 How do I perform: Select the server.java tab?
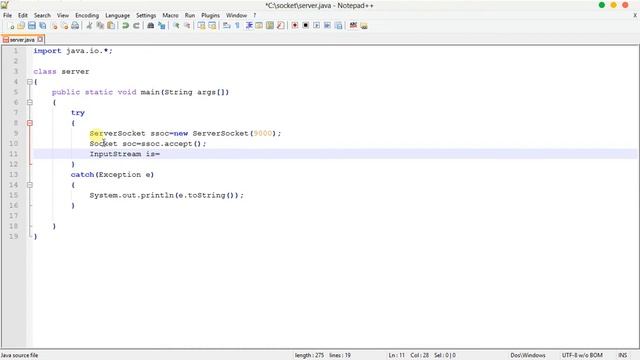point(22,40)
